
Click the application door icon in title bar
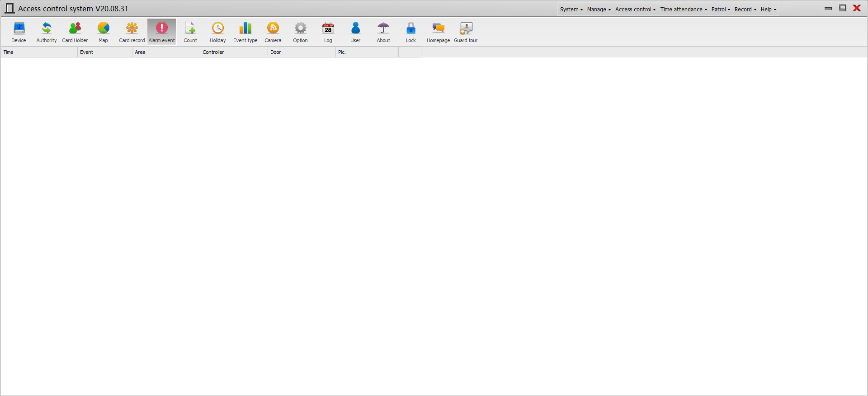click(x=9, y=9)
